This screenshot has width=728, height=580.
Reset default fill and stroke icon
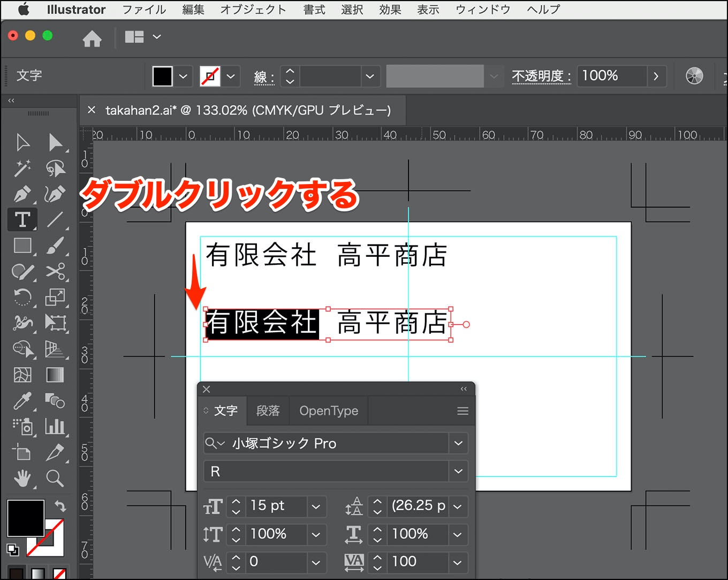[12, 549]
